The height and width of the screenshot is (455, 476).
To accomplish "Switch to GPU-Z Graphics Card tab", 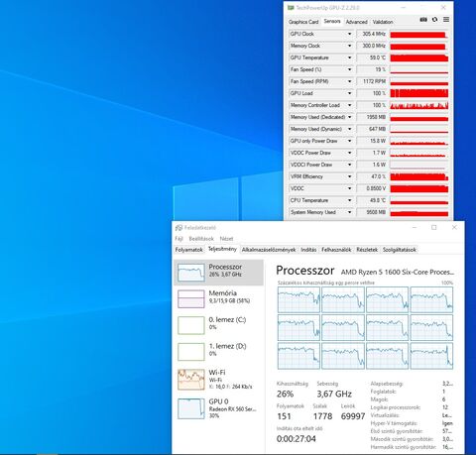I will (303, 22).
